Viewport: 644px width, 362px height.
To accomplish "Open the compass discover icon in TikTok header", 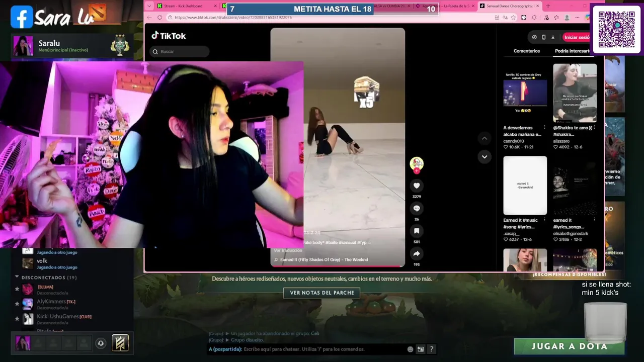I will (x=534, y=37).
